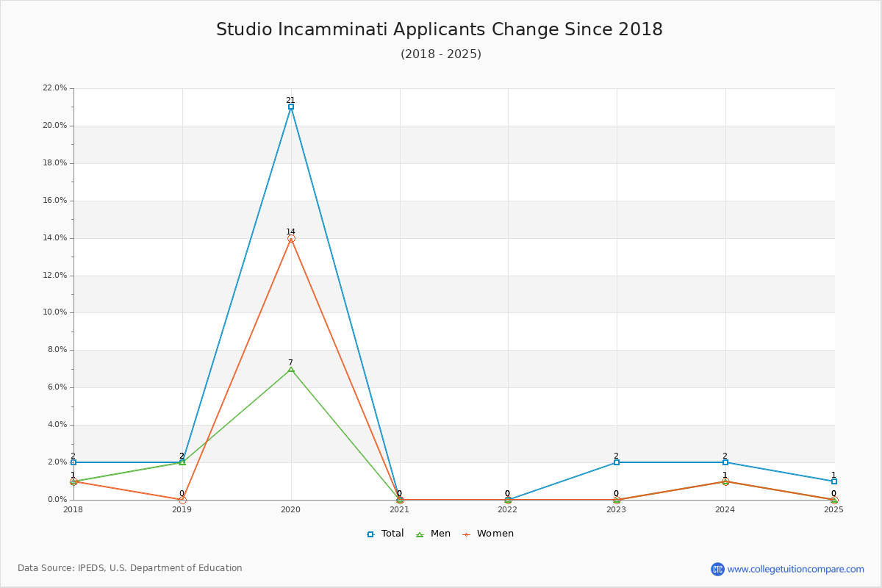The height and width of the screenshot is (588, 882).
Task: Select the 2020 Total data point at 21
Action: point(291,107)
